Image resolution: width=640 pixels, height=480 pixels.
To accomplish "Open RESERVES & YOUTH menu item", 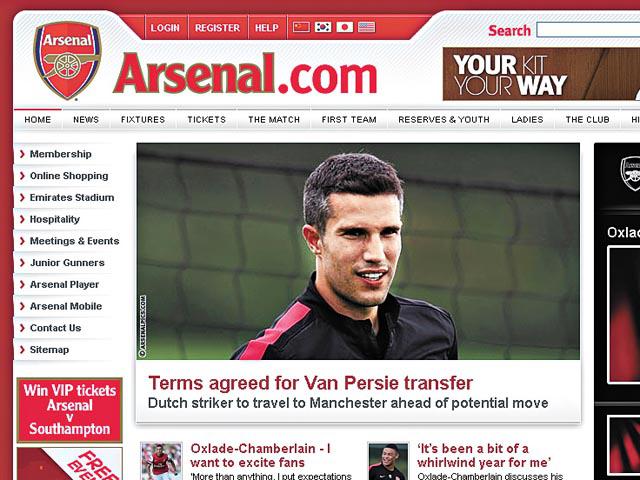I will click(444, 120).
